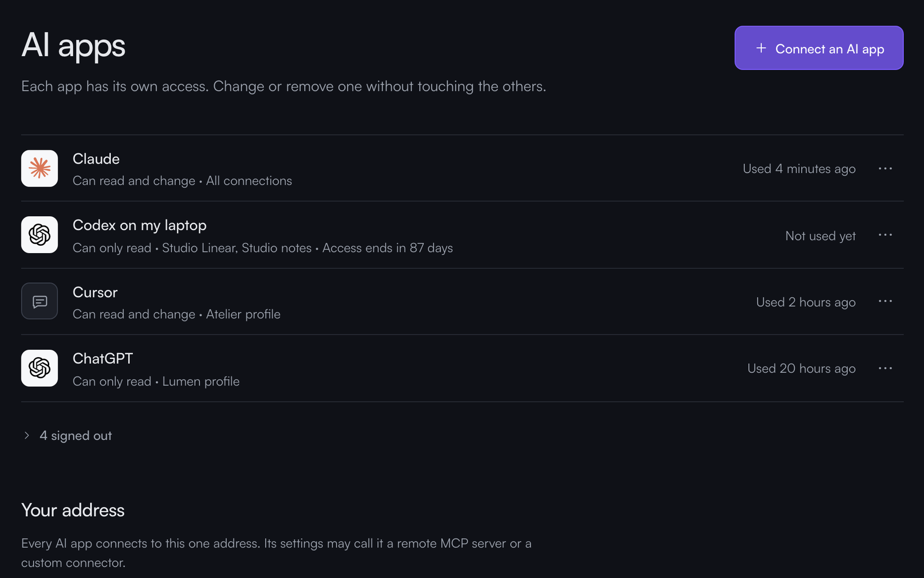This screenshot has height=578, width=924.
Task: Click 'Used 20 hours ago' status text
Action: (x=802, y=369)
